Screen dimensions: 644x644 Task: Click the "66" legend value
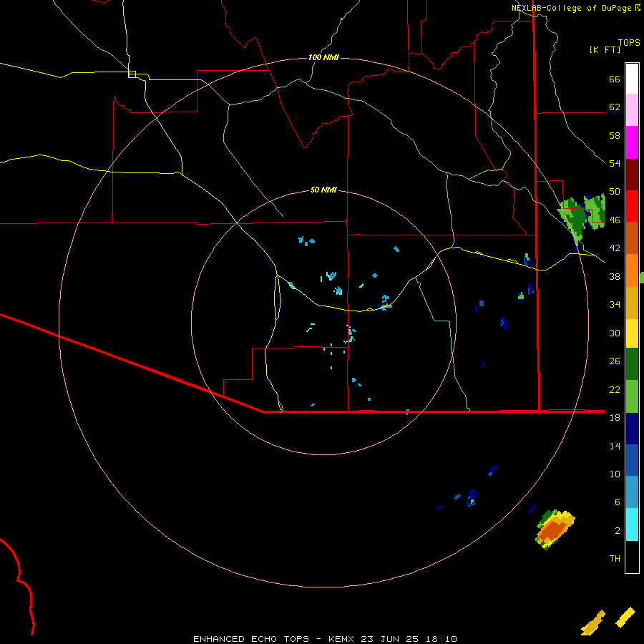pyautogui.click(x=615, y=79)
